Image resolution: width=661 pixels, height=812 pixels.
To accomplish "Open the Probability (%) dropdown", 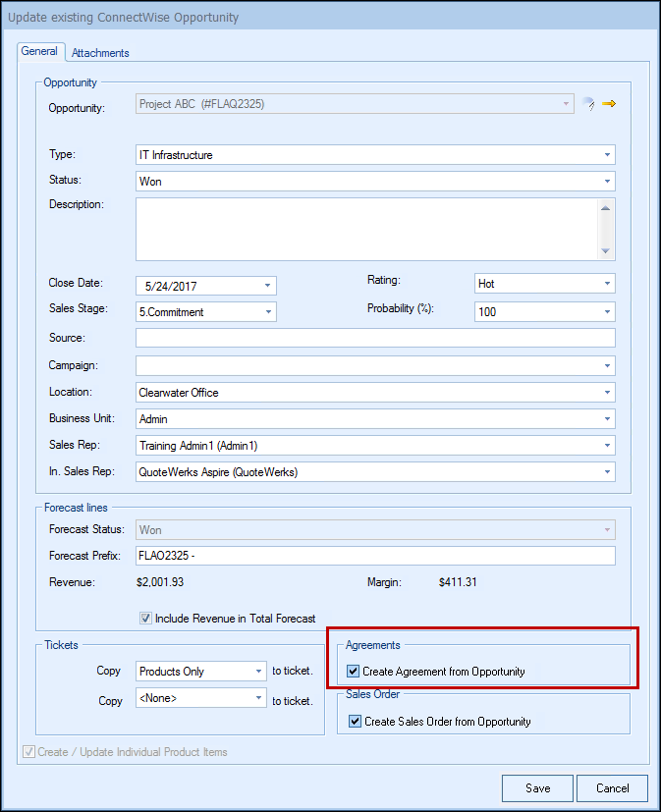I will coord(608,312).
